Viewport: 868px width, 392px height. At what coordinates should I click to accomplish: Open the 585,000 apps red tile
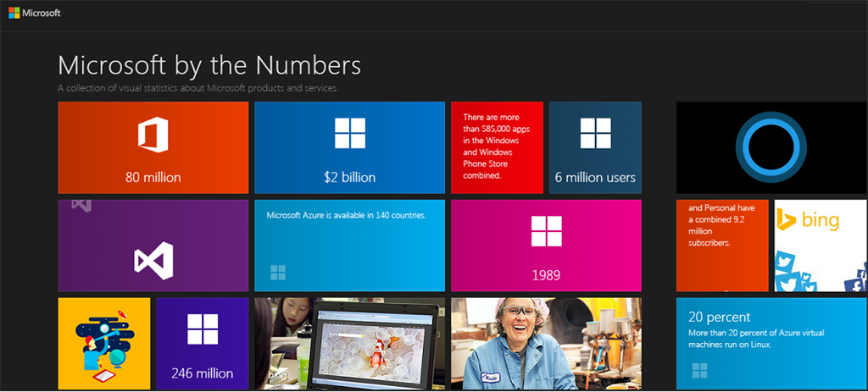(497, 147)
